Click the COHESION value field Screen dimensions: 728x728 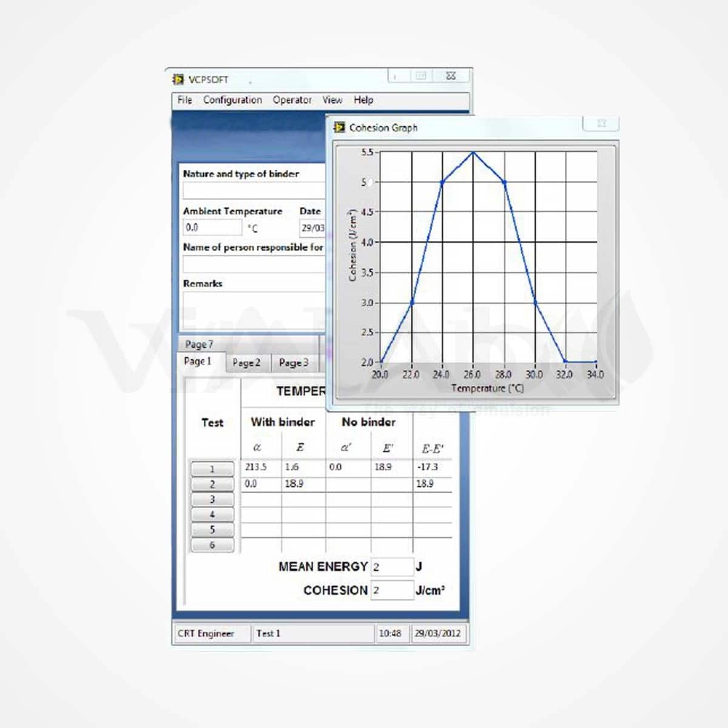point(392,590)
